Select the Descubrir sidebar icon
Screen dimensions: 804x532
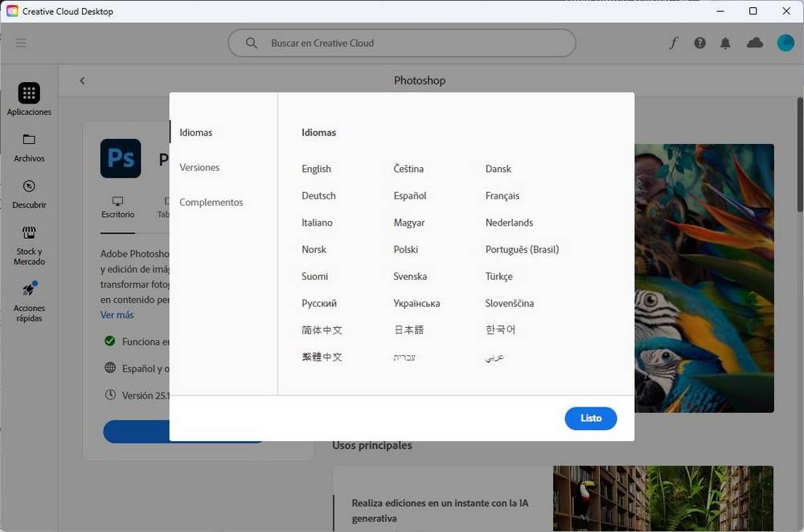29,193
